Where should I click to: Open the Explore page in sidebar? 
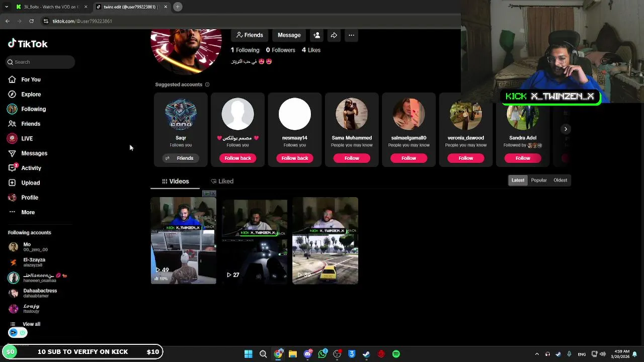coord(24,94)
